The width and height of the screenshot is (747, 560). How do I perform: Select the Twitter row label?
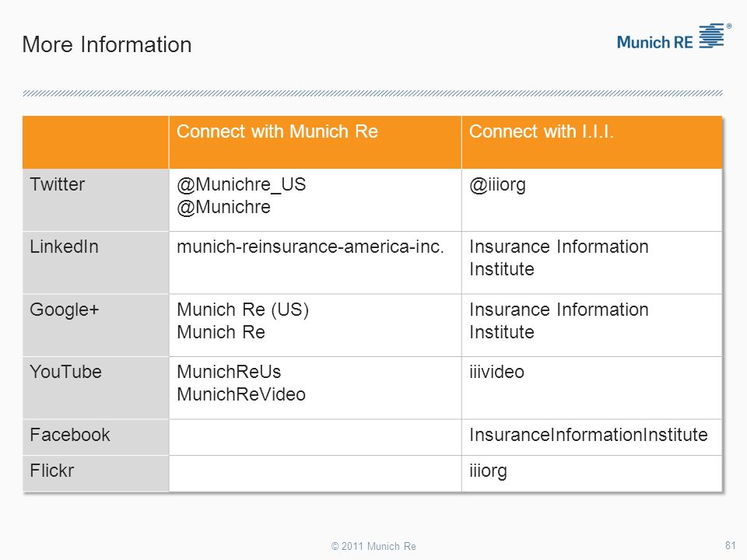click(x=57, y=184)
